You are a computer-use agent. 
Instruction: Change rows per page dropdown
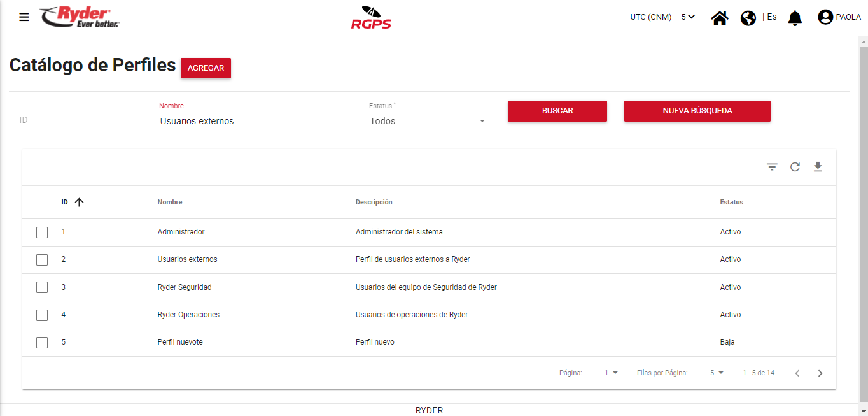tap(717, 373)
